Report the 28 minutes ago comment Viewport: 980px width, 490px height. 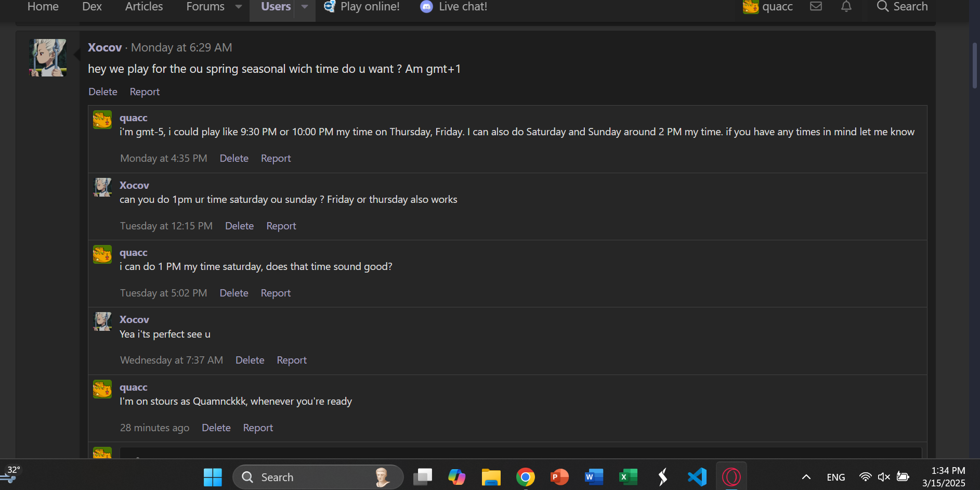coord(258,428)
